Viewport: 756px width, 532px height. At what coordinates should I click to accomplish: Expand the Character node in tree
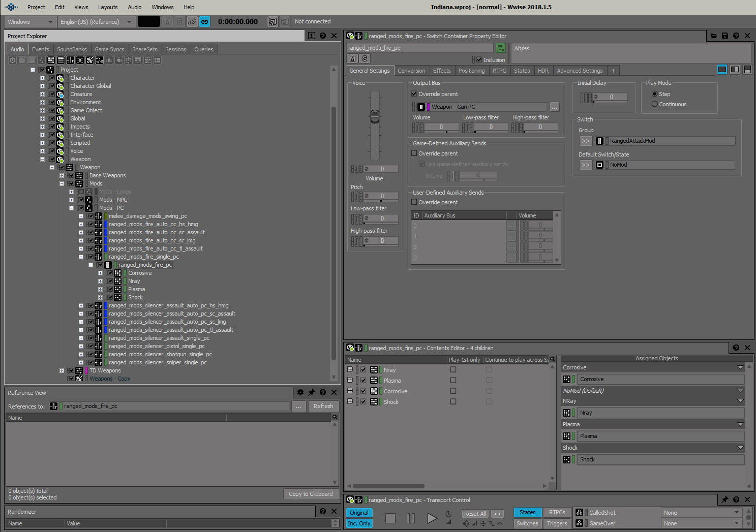coord(42,78)
